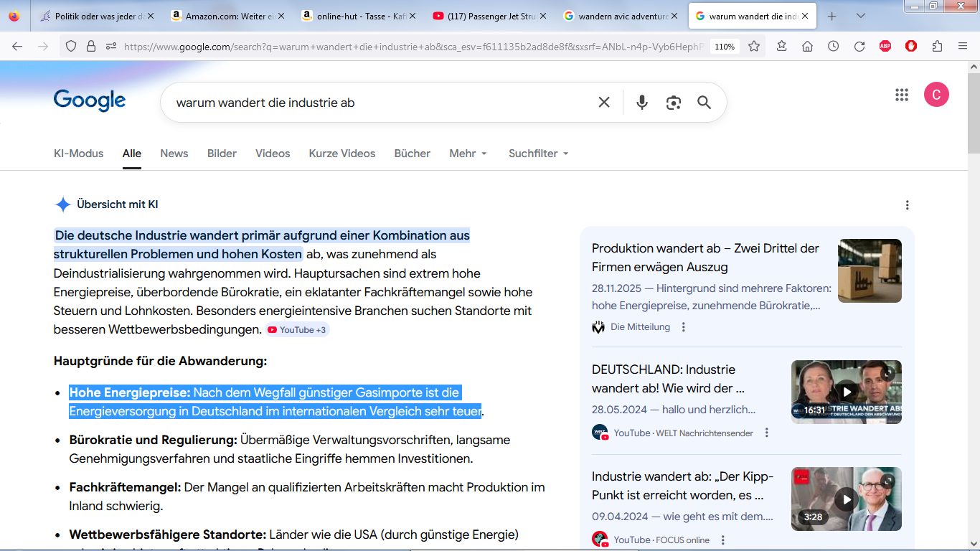Screen dimensions: 980x551
Task: Open the YouTube +3 sources chip
Action: (297, 330)
